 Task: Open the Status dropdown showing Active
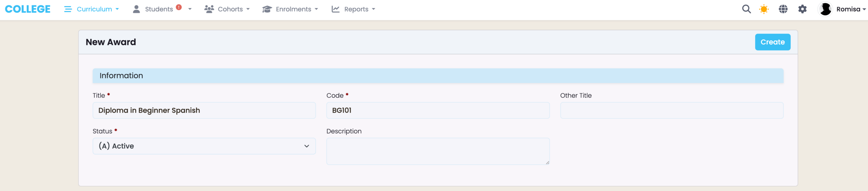coord(204,146)
